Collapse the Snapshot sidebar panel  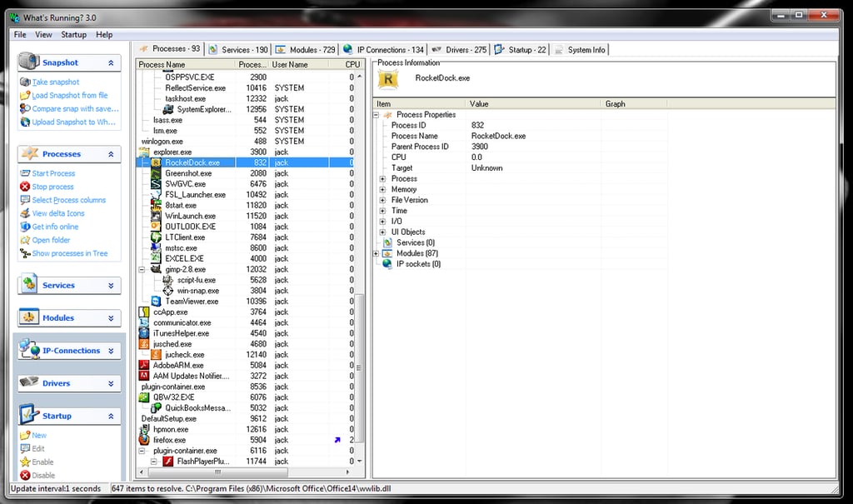click(x=111, y=62)
